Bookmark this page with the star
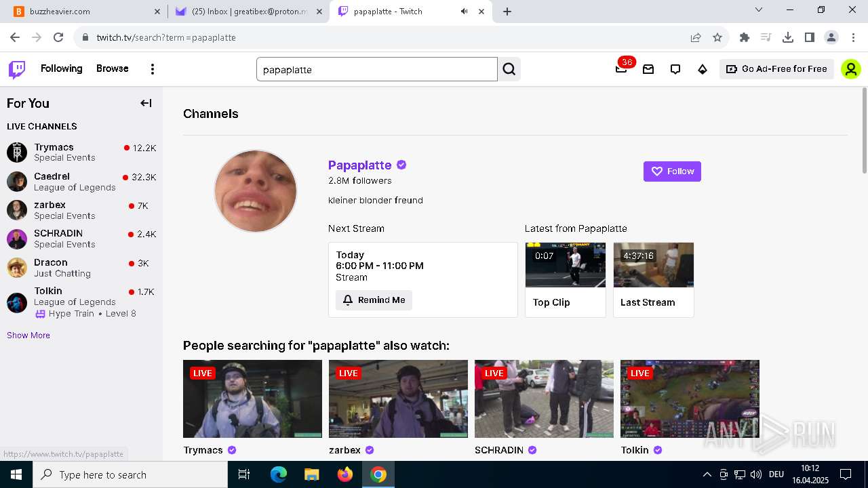Screen dimensions: 868x488 click(x=717, y=37)
